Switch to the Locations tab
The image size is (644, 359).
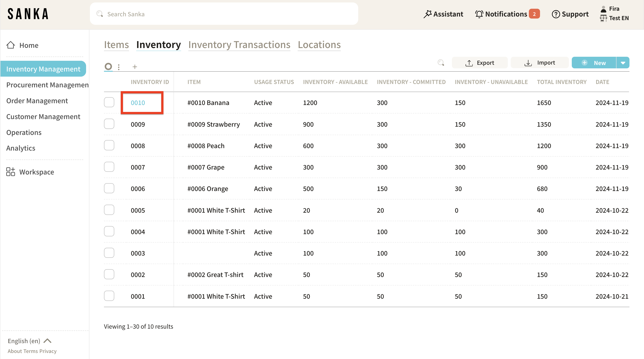[319, 45]
